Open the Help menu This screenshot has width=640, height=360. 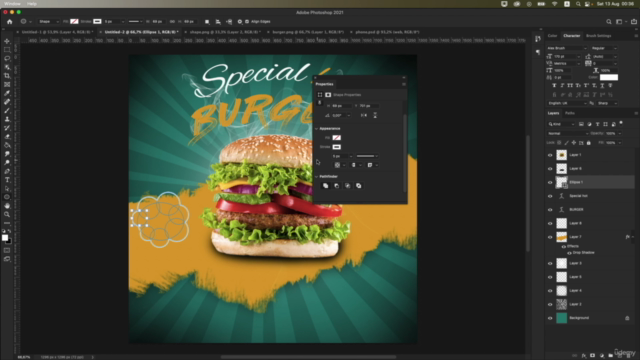(x=32, y=4)
